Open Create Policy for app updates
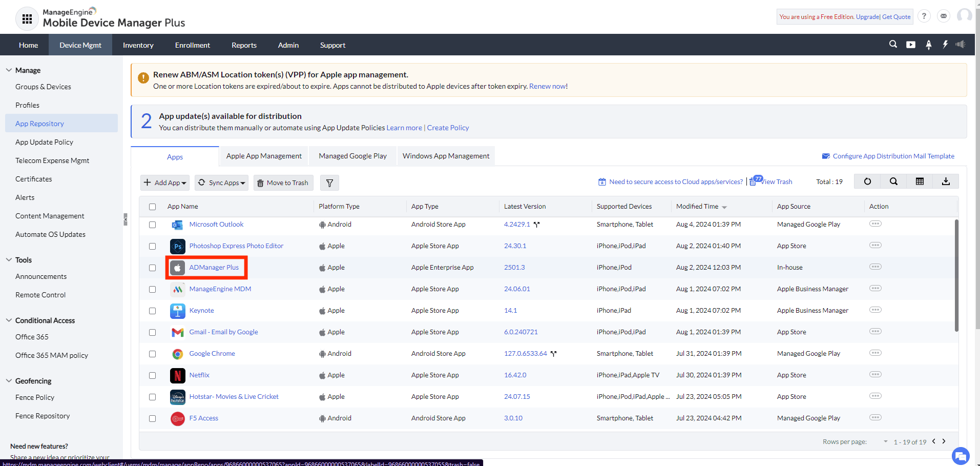Screen dimensions: 980x466 click(x=448, y=128)
